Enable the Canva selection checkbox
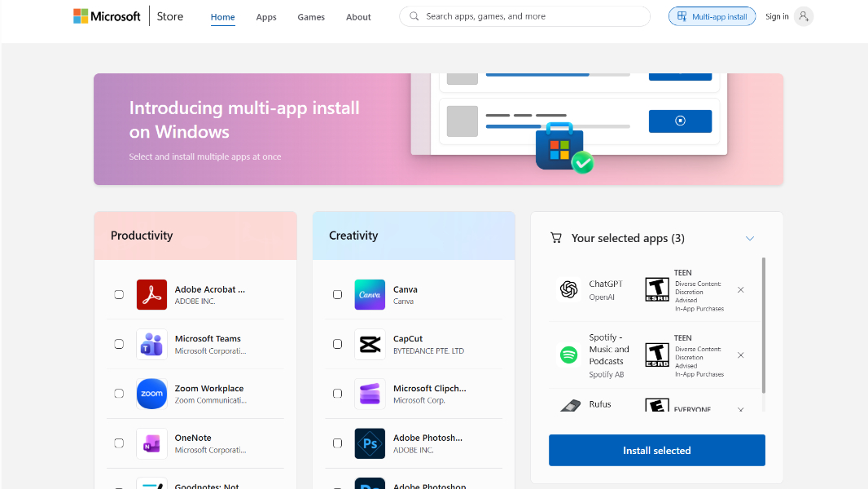This screenshot has height=489, width=868. (337, 294)
